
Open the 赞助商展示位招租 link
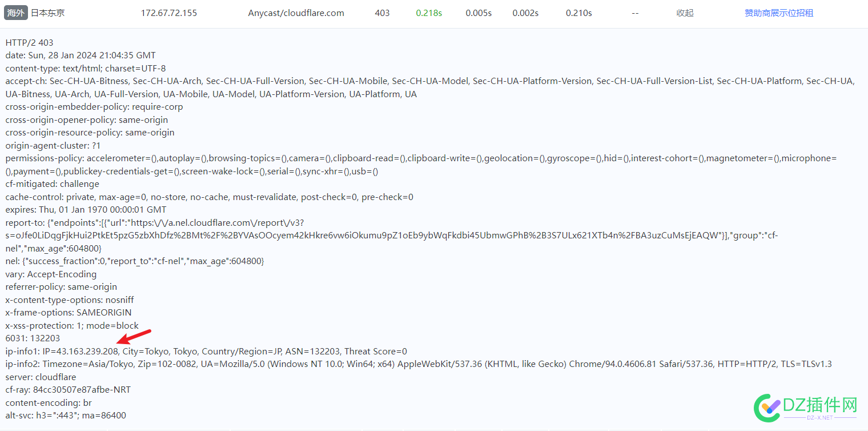[779, 13]
